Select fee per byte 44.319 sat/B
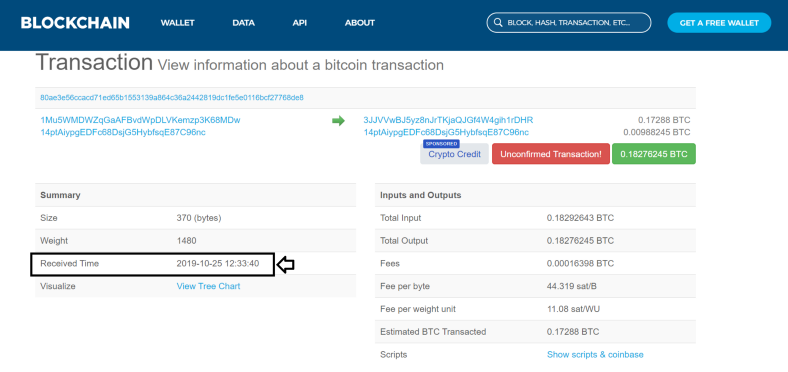This screenshot has height=372, width=788. tap(572, 286)
